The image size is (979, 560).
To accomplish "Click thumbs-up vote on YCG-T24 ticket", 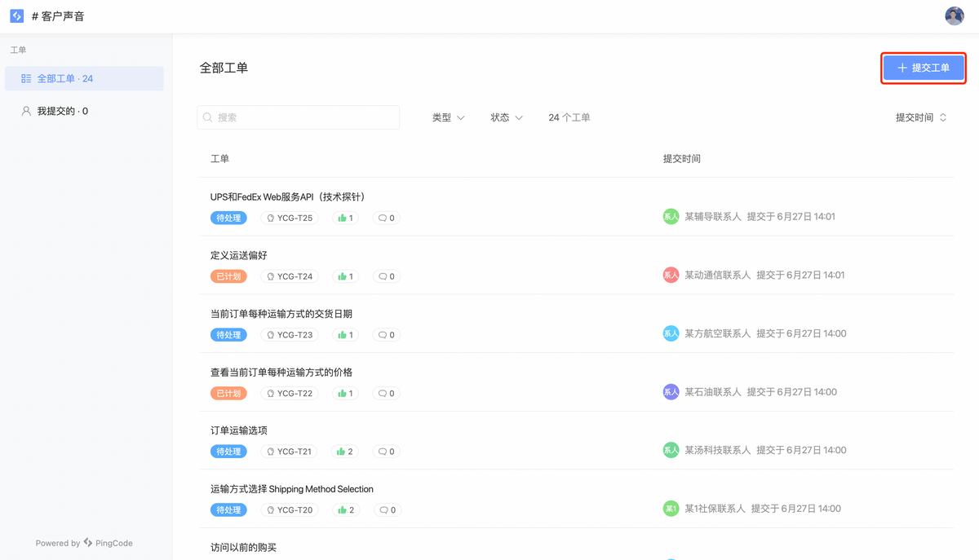I will (345, 276).
